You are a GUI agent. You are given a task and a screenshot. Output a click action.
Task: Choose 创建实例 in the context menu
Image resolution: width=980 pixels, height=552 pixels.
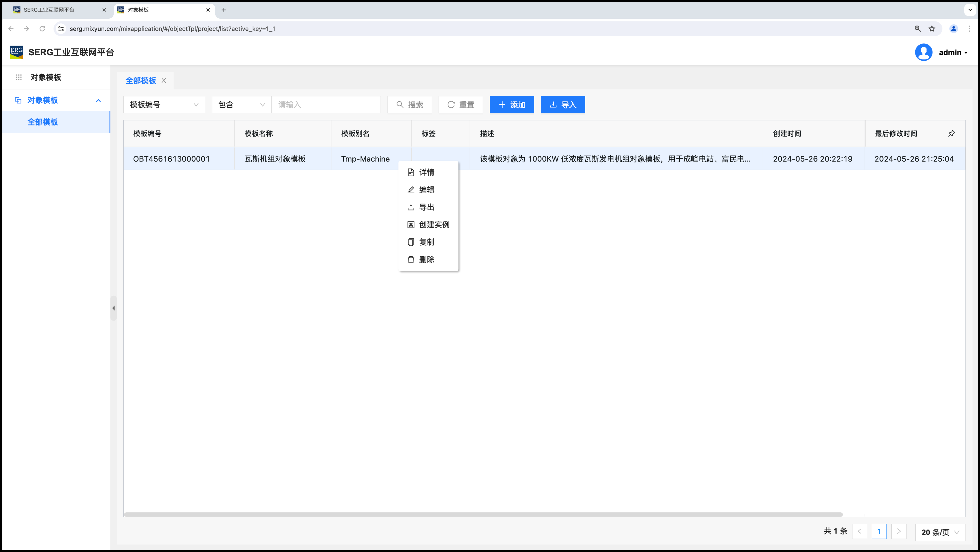434,225
